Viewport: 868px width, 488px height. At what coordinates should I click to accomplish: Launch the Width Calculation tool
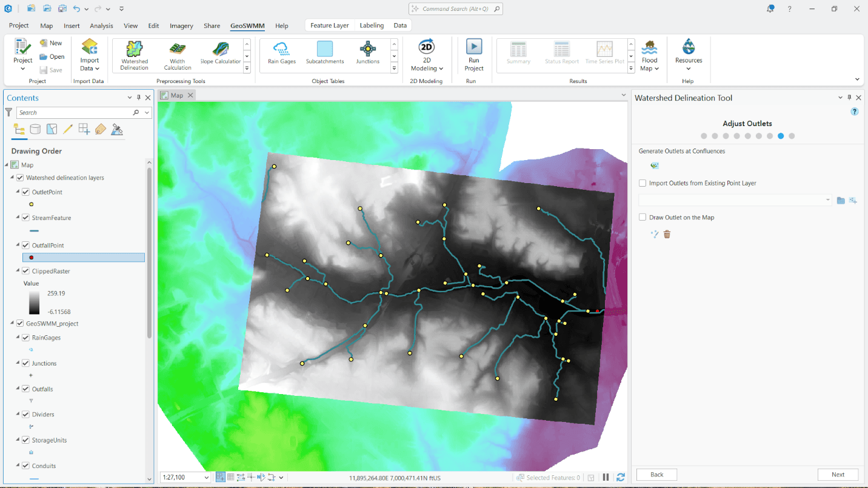click(x=177, y=55)
